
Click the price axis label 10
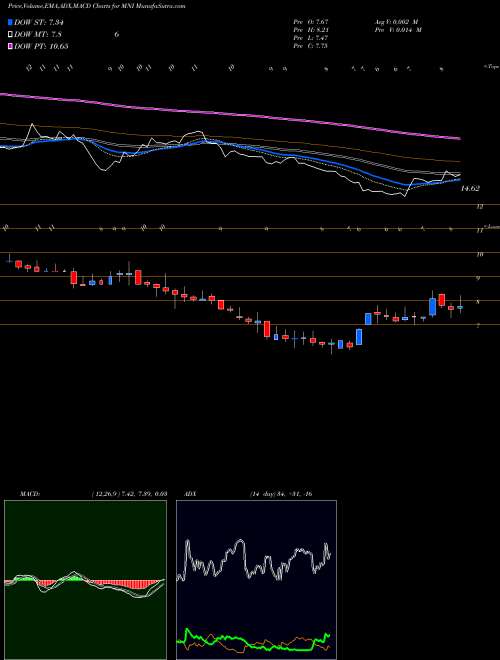point(479,254)
